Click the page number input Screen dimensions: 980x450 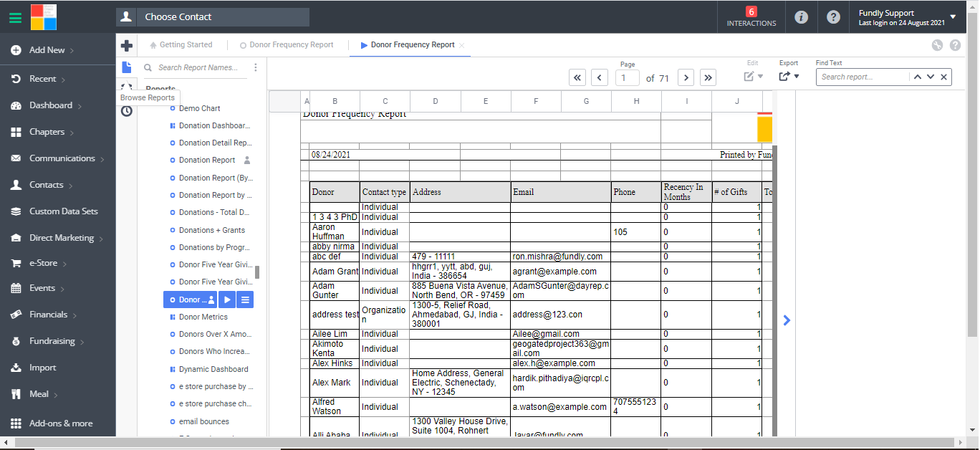click(x=627, y=78)
